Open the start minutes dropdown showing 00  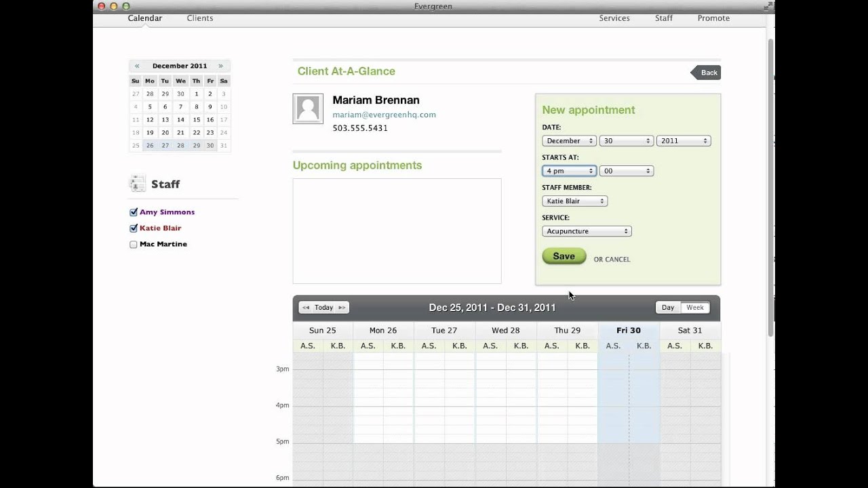[x=626, y=171]
